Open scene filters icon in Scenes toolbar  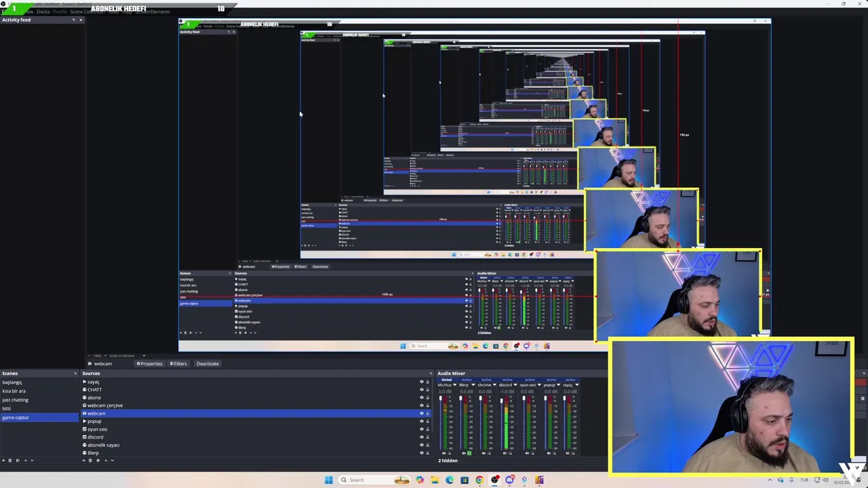pyautogui.click(x=18, y=460)
